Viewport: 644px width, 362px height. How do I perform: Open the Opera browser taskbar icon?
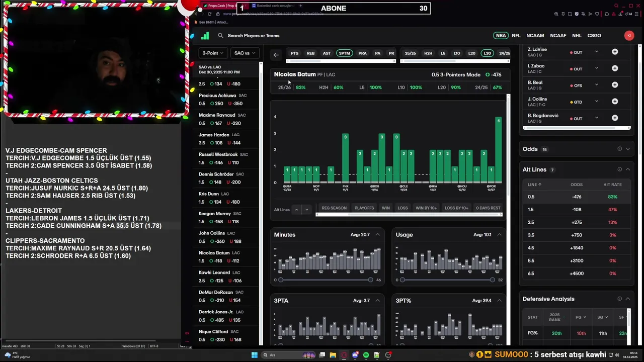[344, 355]
